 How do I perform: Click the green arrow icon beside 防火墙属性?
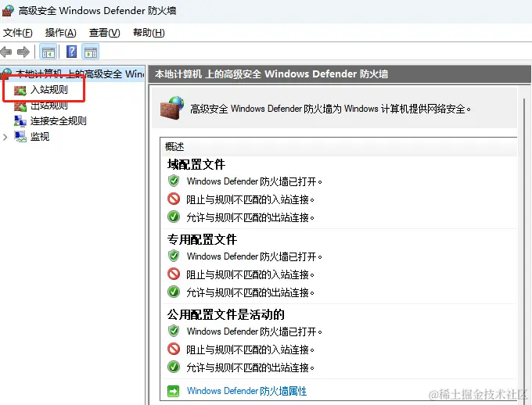pos(174,391)
